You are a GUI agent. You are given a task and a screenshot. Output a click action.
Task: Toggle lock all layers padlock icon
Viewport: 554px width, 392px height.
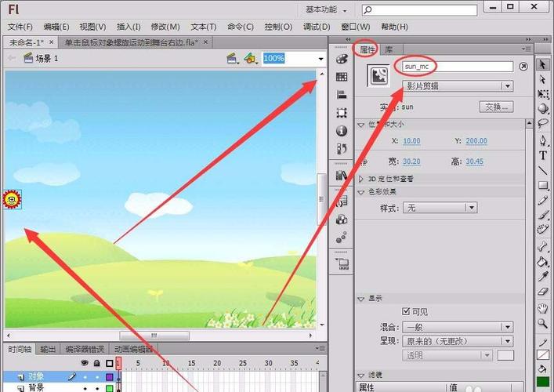[x=97, y=363]
